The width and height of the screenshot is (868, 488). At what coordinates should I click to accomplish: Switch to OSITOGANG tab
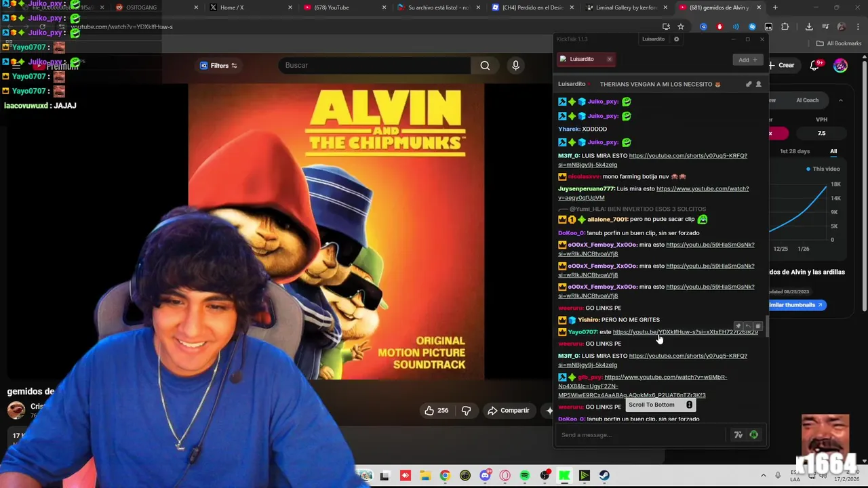point(157,7)
